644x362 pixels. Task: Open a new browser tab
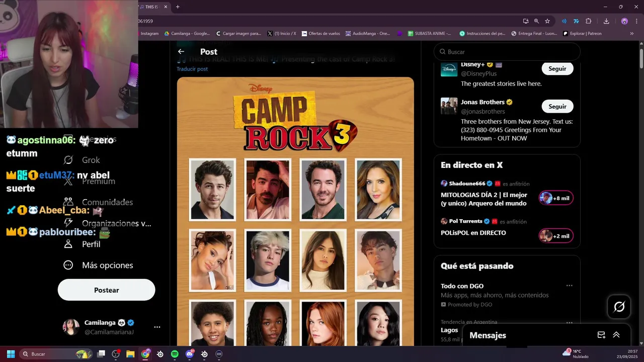(178, 7)
